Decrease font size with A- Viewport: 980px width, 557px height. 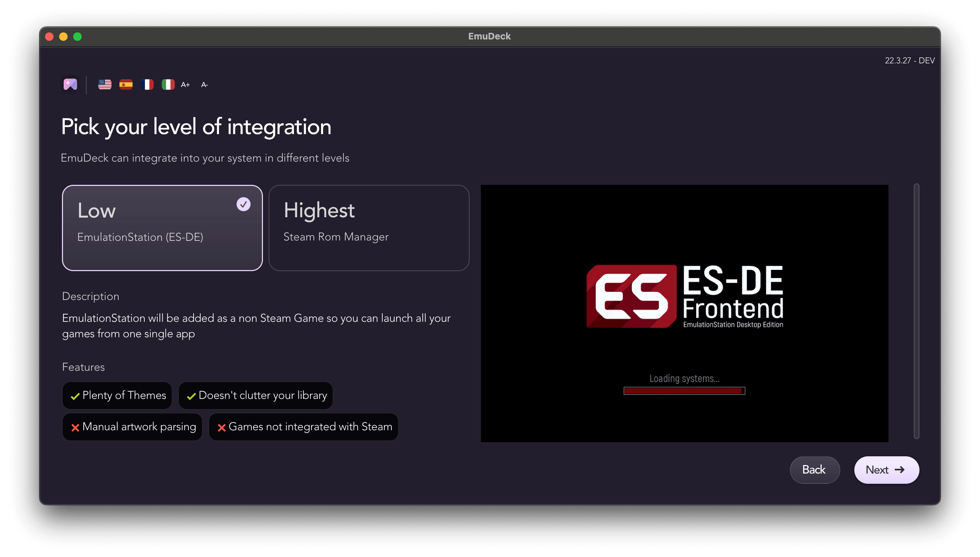click(205, 85)
